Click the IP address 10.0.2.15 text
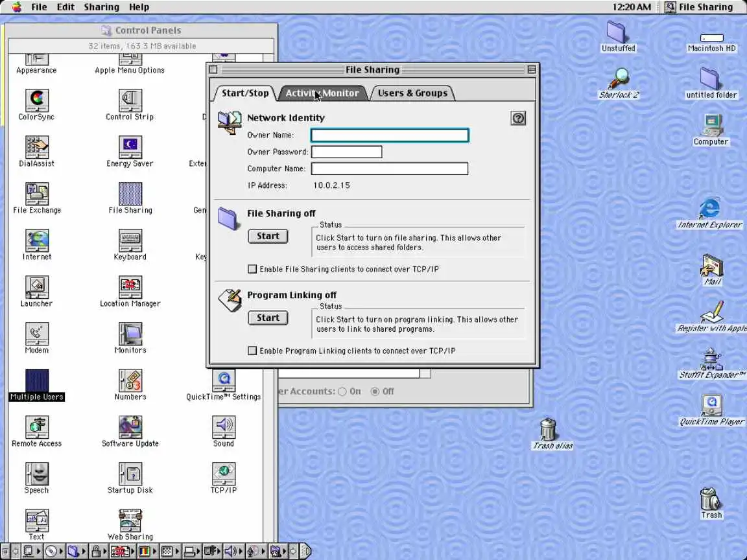747x560 pixels. coord(331,185)
